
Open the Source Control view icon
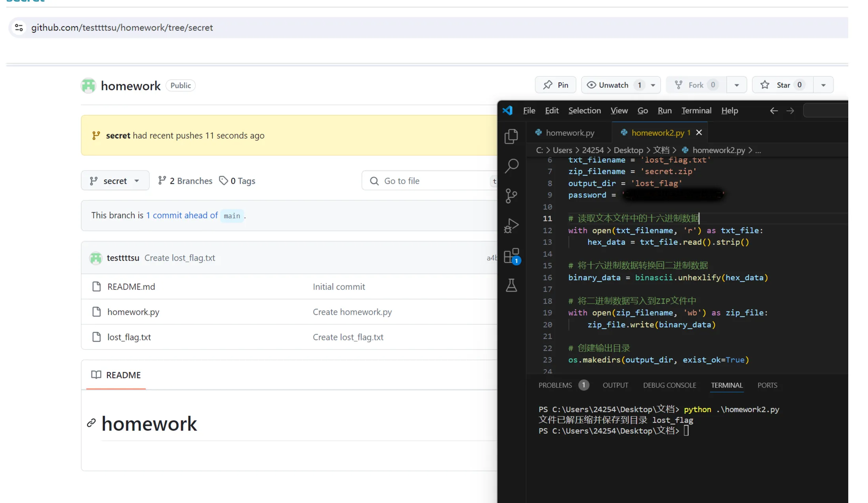pos(511,195)
